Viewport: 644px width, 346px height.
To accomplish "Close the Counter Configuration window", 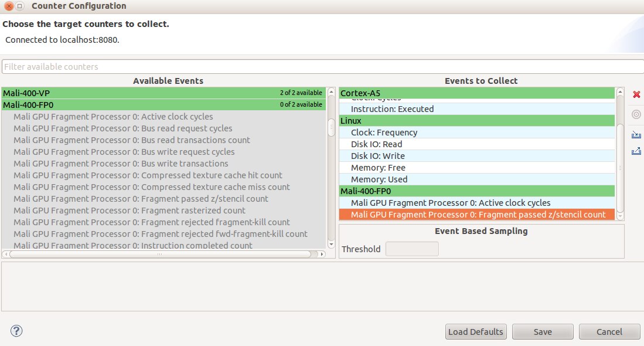I will [8, 6].
